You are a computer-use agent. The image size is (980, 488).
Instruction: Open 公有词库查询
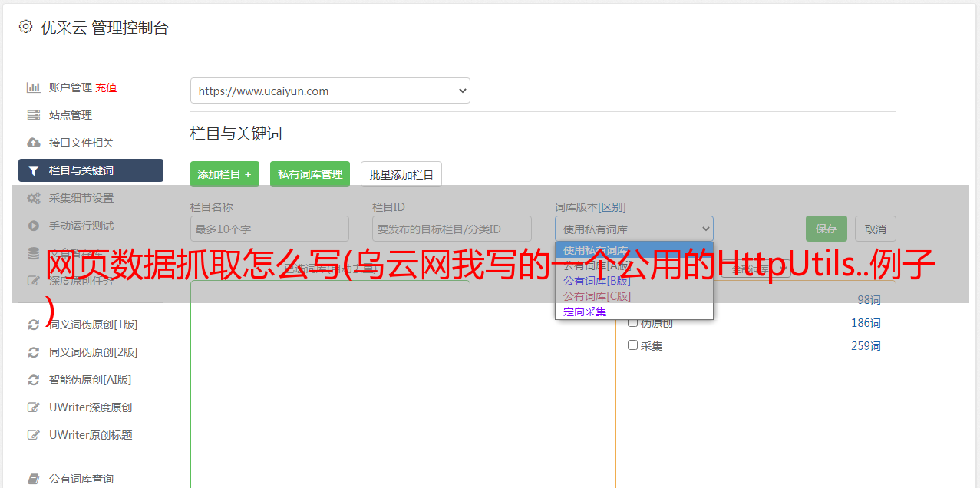tap(81, 479)
